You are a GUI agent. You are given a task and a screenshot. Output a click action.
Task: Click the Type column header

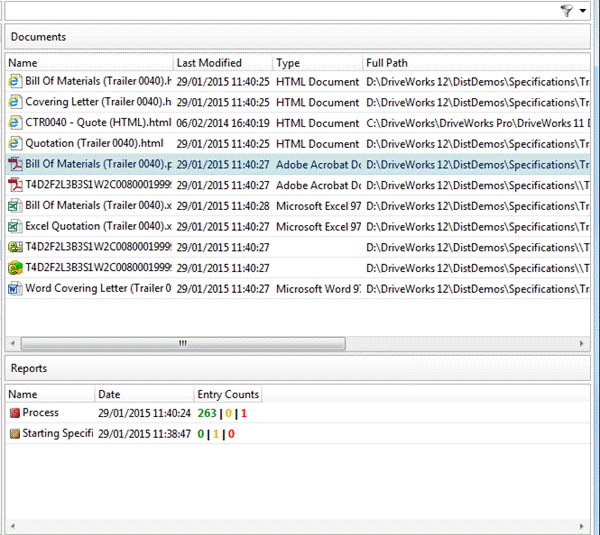click(316, 63)
